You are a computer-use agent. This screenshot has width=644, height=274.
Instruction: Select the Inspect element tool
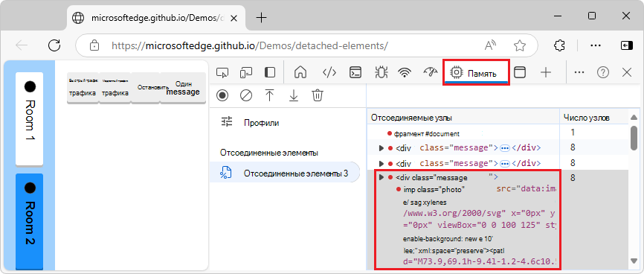click(222, 73)
